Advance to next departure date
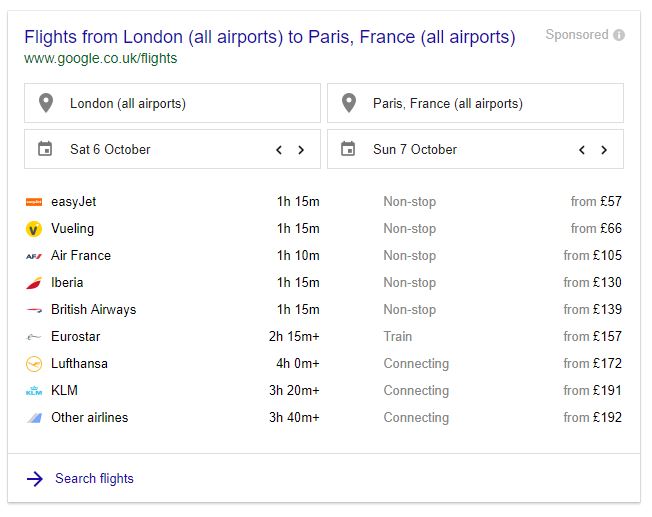This screenshot has width=652, height=517. 301,150
